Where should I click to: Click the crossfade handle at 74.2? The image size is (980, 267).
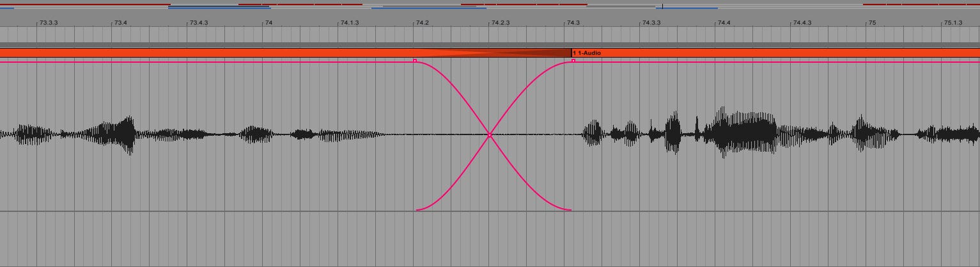[x=415, y=61]
